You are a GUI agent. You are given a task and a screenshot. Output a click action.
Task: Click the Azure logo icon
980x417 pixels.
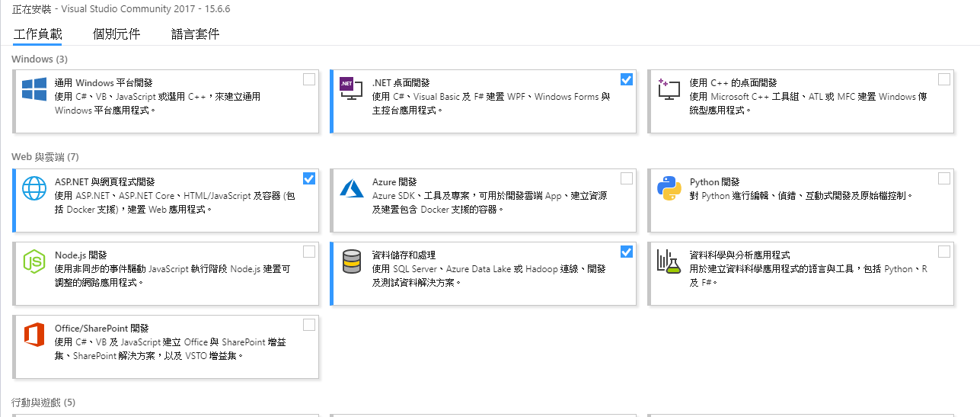[351, 188]
